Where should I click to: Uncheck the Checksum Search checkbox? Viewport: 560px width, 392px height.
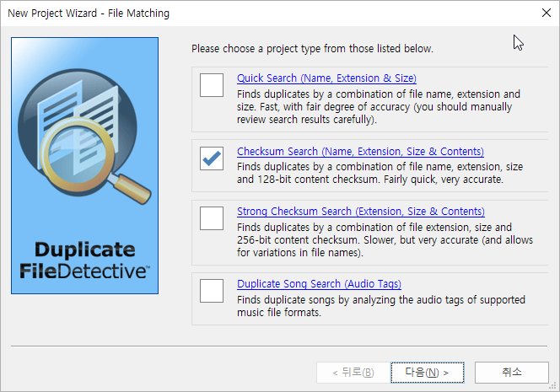click(x=212, y=158)
